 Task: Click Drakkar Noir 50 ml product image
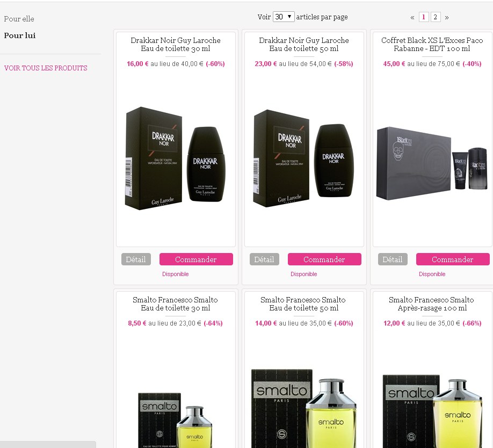304,158
